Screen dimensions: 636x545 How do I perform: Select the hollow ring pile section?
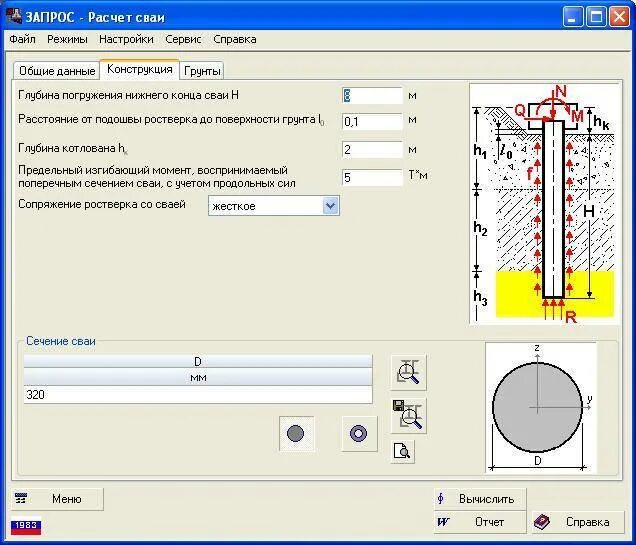pyautogui.click(x=359, y=433)
